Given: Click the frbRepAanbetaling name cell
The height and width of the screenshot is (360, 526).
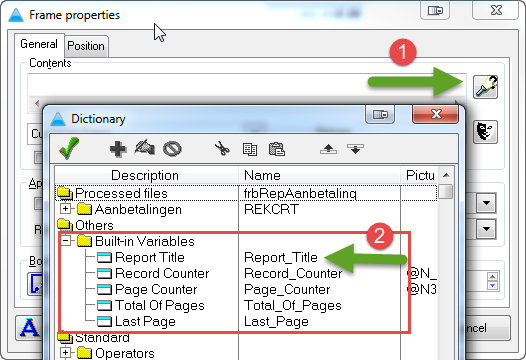Looking at the screenshot, I should 300,193.
